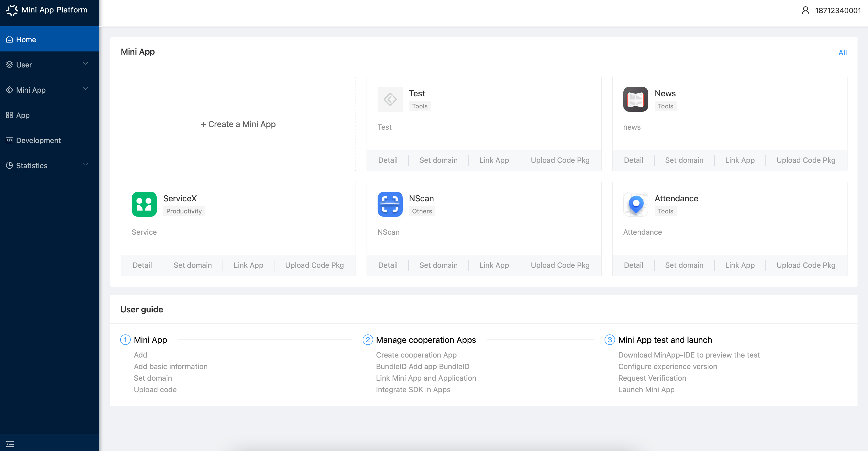Open the Statistics menu item
This screenshot has width=868, height=451.
click(50, 165)
